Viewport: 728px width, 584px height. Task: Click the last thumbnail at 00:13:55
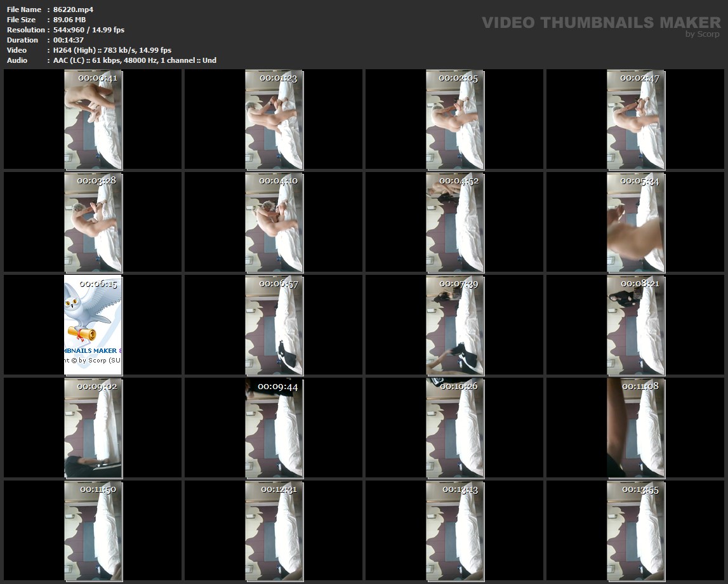point(635,531)
